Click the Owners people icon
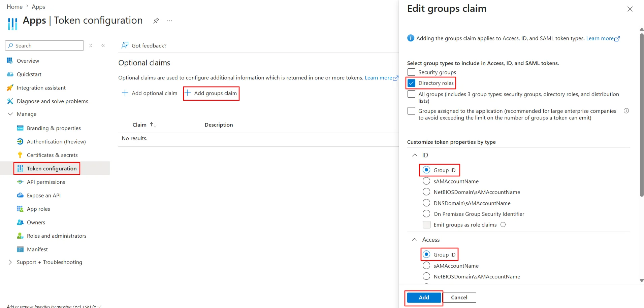Screen dimensions: 644x308 tap(20, 222)
